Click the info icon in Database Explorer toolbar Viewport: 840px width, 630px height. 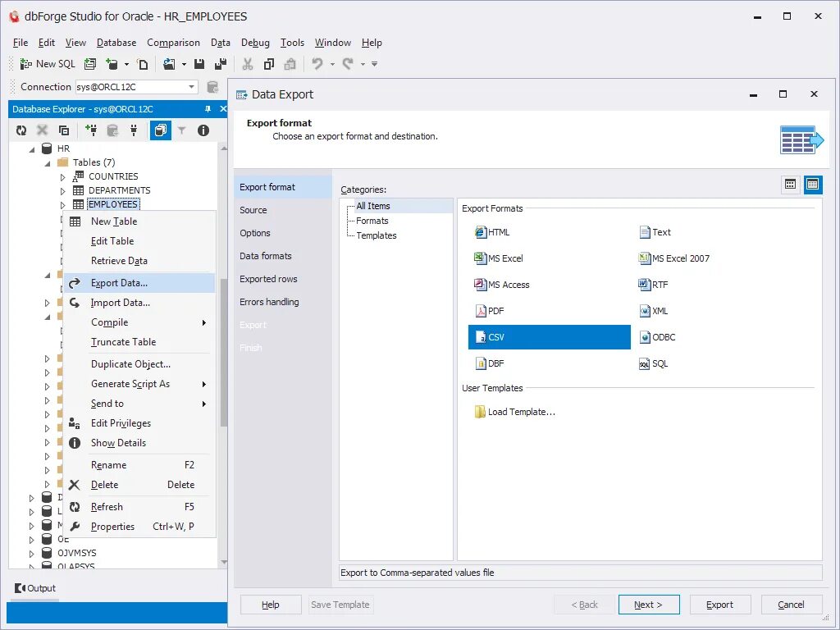pyautogui.click(x=203, y=130)
